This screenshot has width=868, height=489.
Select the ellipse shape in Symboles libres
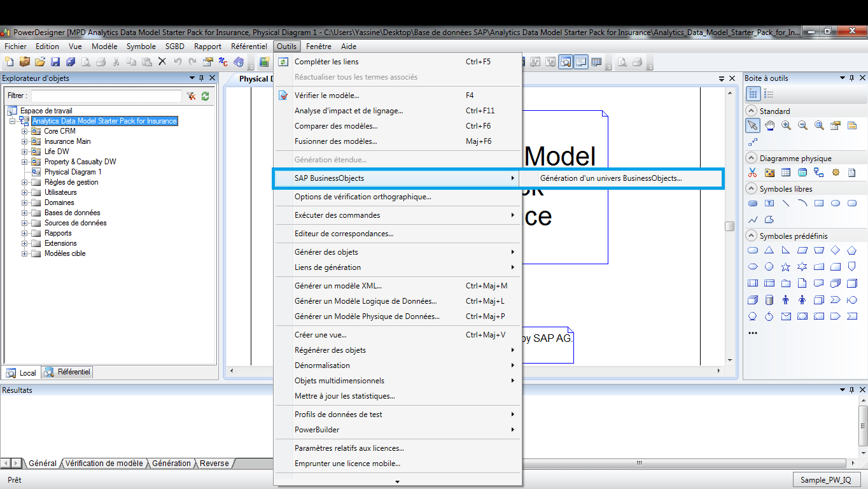[836, 204]
